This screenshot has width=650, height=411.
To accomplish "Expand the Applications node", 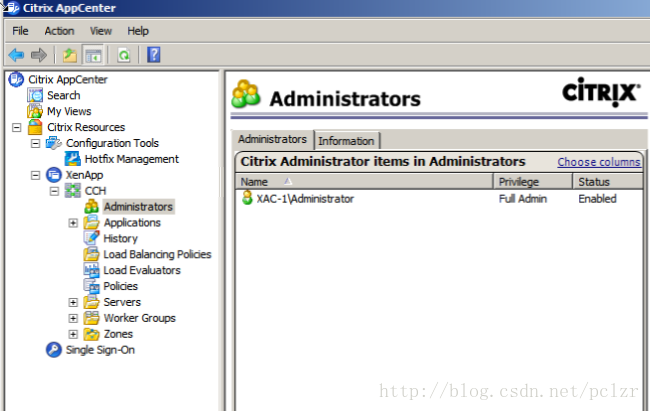I will coord(73,223).
